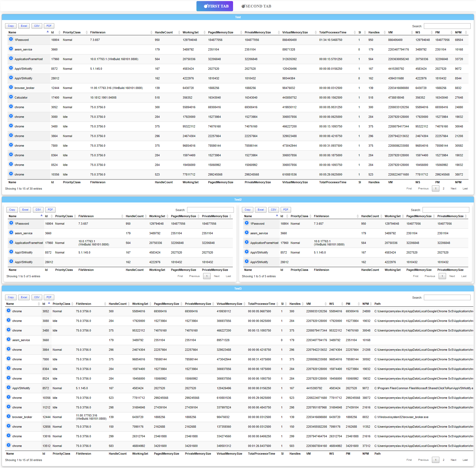Expand the 1Password row in Test table
This screenshot has height=468, width=476.
click(x=11, y=39)
